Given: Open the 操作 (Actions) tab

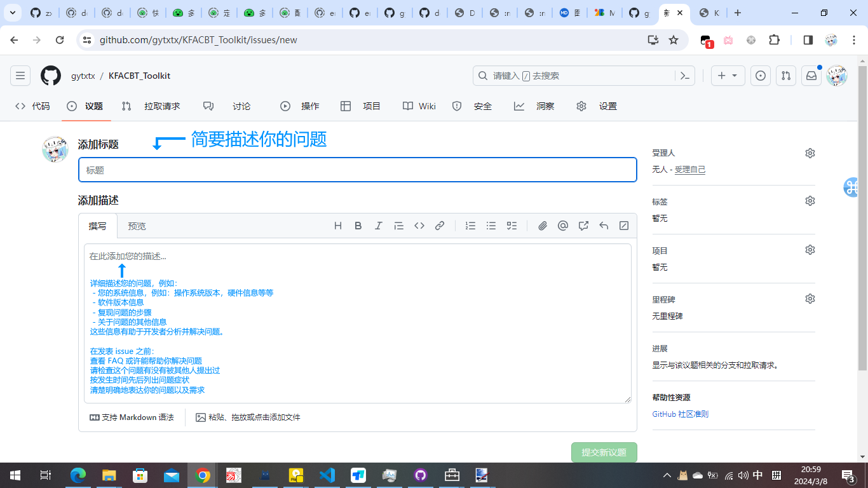Looking at the screenshot, I should point(300,106).
